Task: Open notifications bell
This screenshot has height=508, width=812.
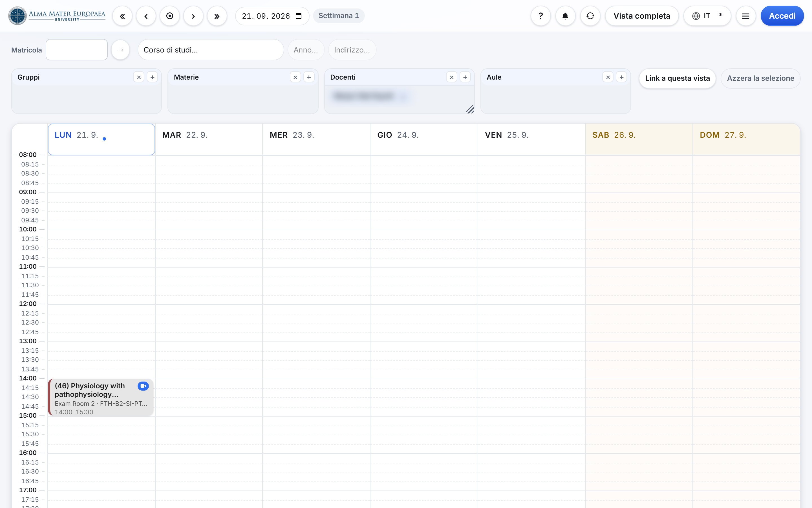Action: [x=565, y=16]
